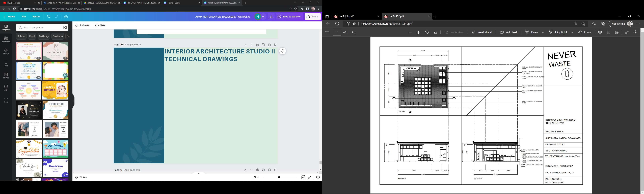Image resolution: width=644 pixels, height=194 pixels.
Task: Open the Elements panel in Canva sidebar
Action: [6, 39]
